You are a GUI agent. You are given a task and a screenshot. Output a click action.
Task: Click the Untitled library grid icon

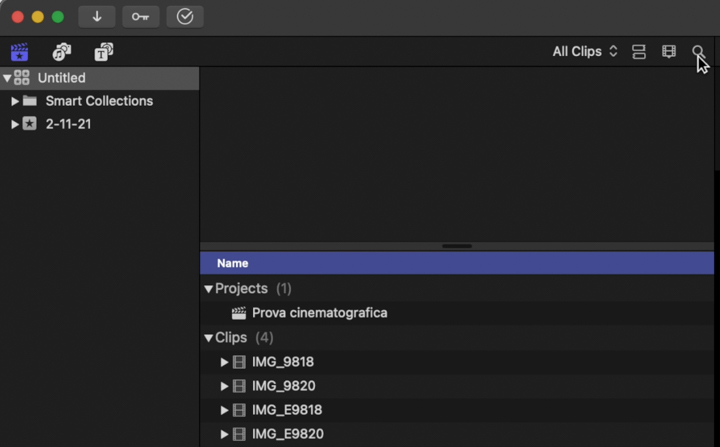22,77
